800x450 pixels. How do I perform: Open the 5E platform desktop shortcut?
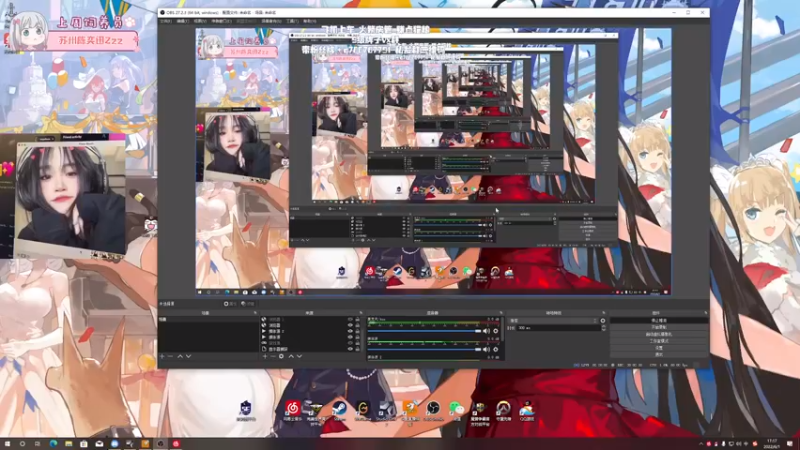tap(245, 410)
